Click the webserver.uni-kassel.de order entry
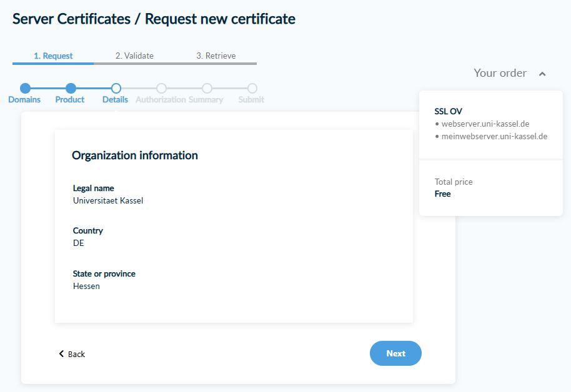Image resolution: width=571 pixels, height=392 pixels. click(x=485, y=124)
